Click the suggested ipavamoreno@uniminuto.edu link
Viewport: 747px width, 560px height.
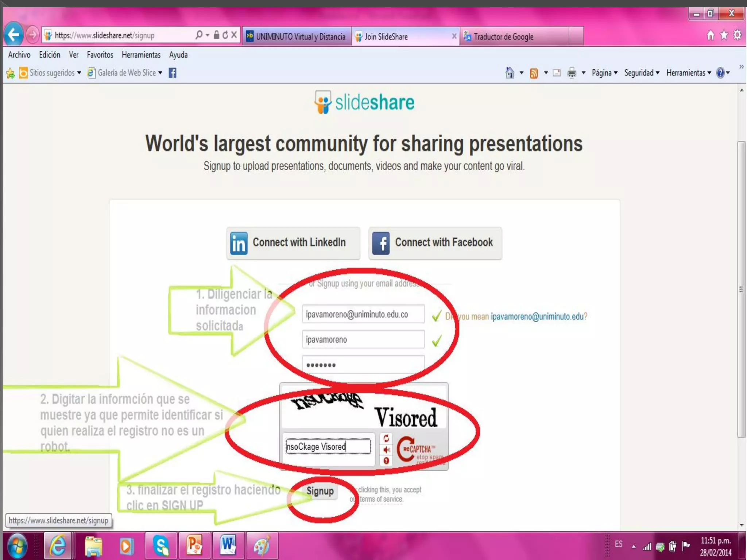tap(537, 316)
